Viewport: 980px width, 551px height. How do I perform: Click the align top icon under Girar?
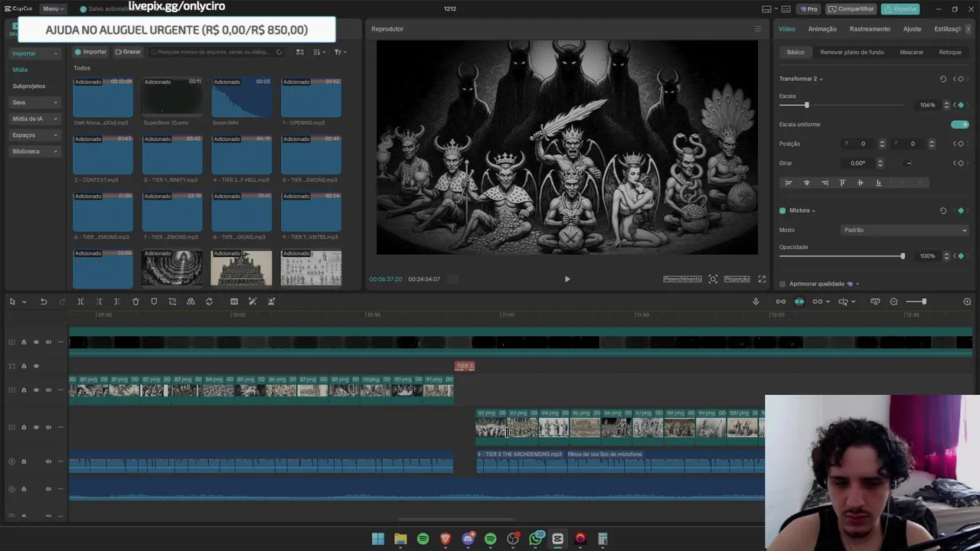(842, 183)
